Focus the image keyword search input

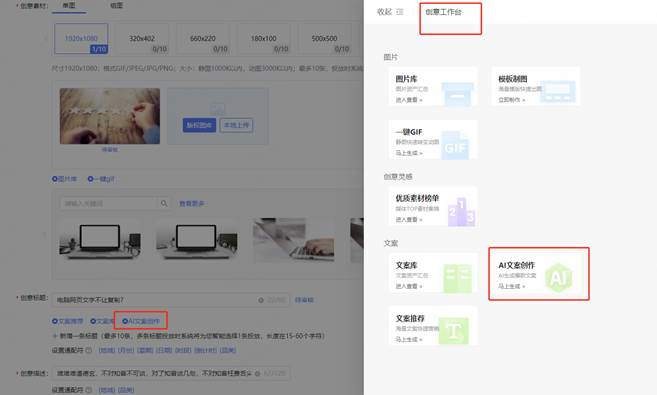(x=109, y=204)
